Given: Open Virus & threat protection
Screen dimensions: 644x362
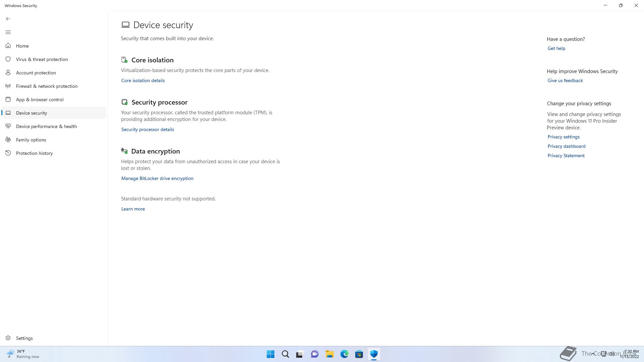Looking at the screenshot, I should pos(42,59).
